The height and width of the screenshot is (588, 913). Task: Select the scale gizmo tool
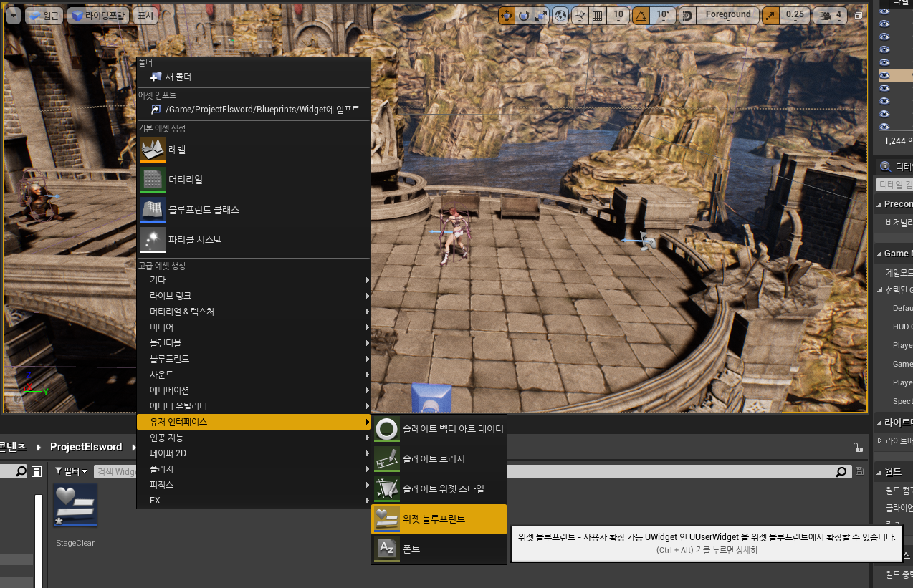[x=541, y=15]
